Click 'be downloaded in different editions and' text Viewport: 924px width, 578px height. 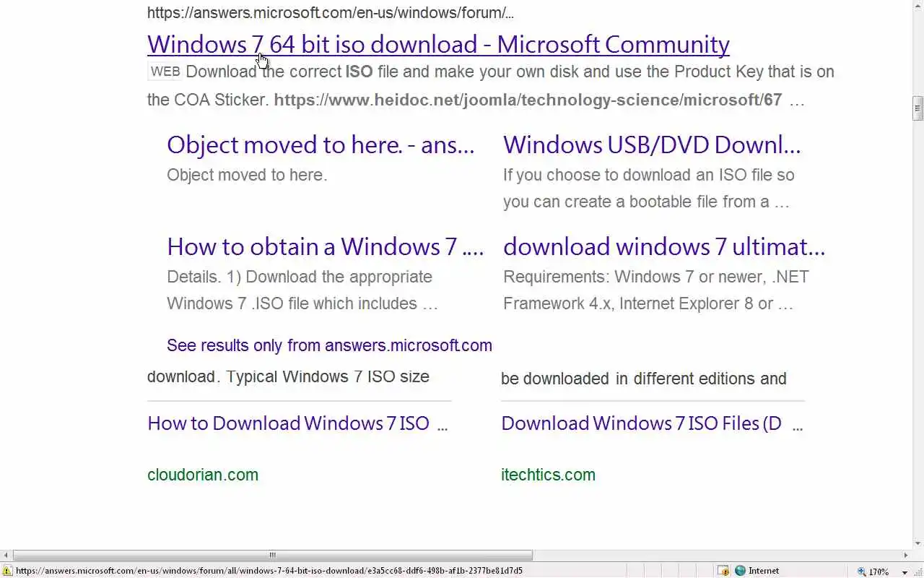[644, 379]
